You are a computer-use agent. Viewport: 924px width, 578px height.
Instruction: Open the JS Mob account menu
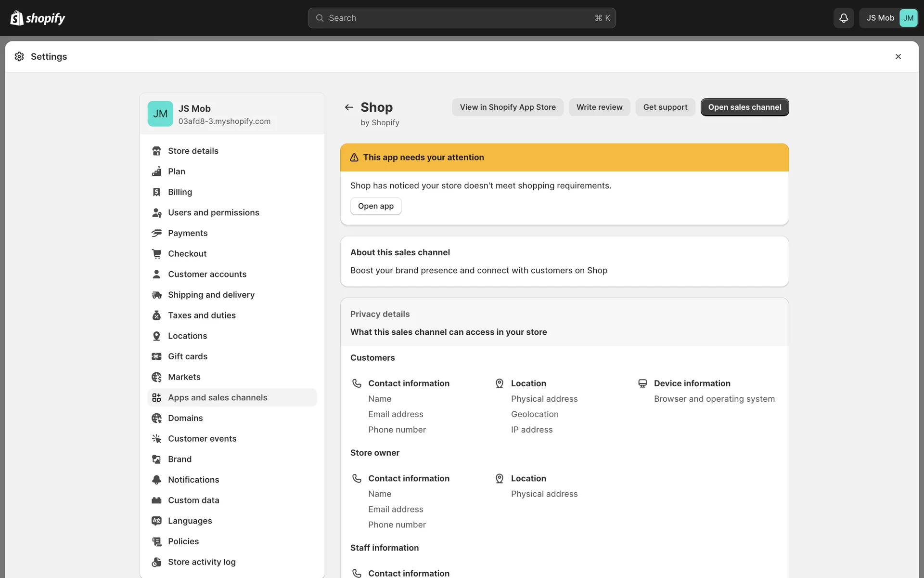click(888, 18)
